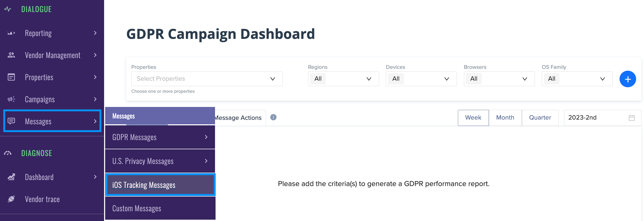The height and width of the screenshot is (221, 644).
Task: Select the Month time range option
Action: 505,118
